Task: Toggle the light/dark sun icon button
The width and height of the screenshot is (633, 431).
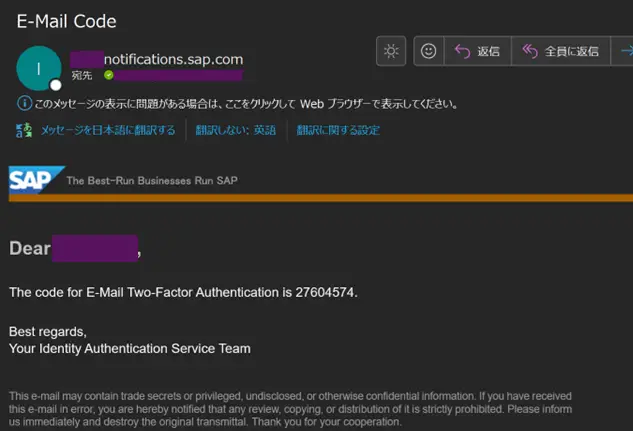Action: click(x=391, y=51)
